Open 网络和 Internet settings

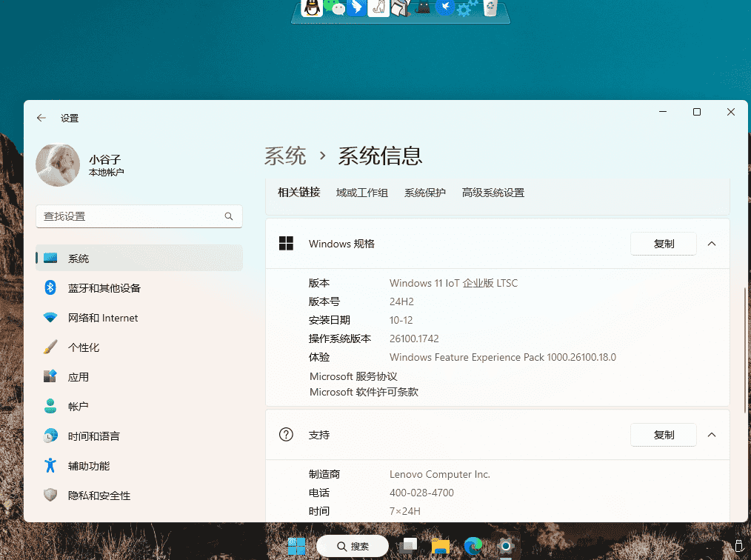pyautogui.click(x=139, y=318)
